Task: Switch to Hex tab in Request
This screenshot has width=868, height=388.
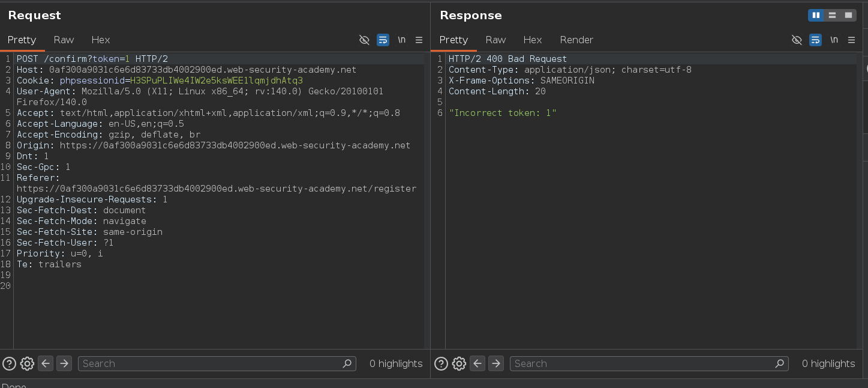Action: pos(101,40)
